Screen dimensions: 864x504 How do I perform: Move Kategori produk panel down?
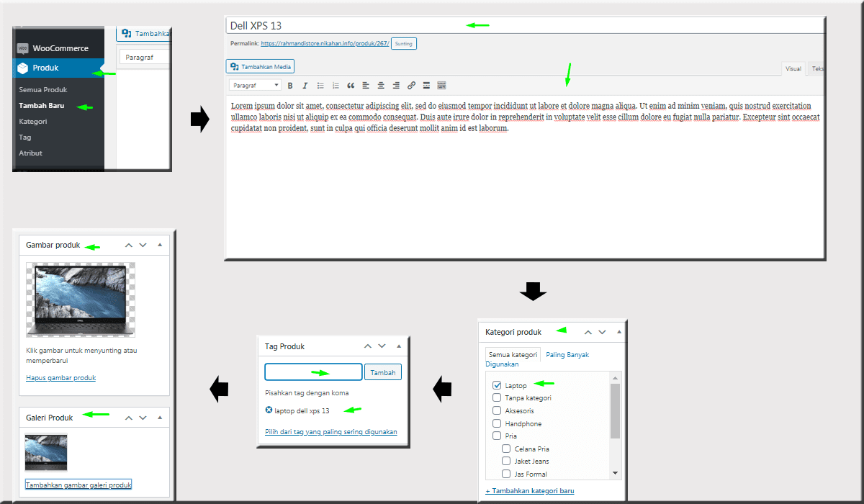602,333
